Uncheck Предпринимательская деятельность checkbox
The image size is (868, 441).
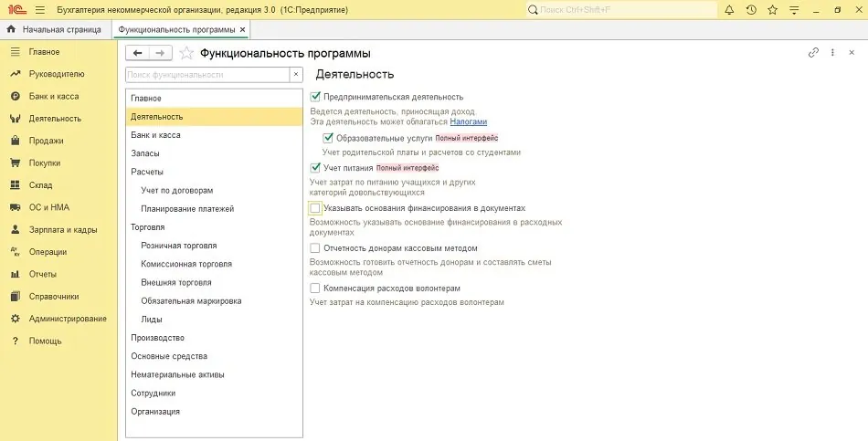(315, 96)
